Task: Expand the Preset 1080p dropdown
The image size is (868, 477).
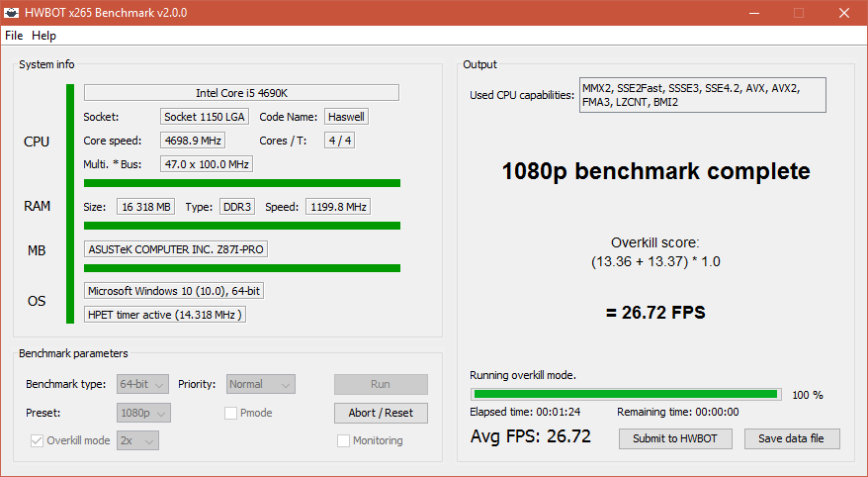Action: (x=144, y=413)
